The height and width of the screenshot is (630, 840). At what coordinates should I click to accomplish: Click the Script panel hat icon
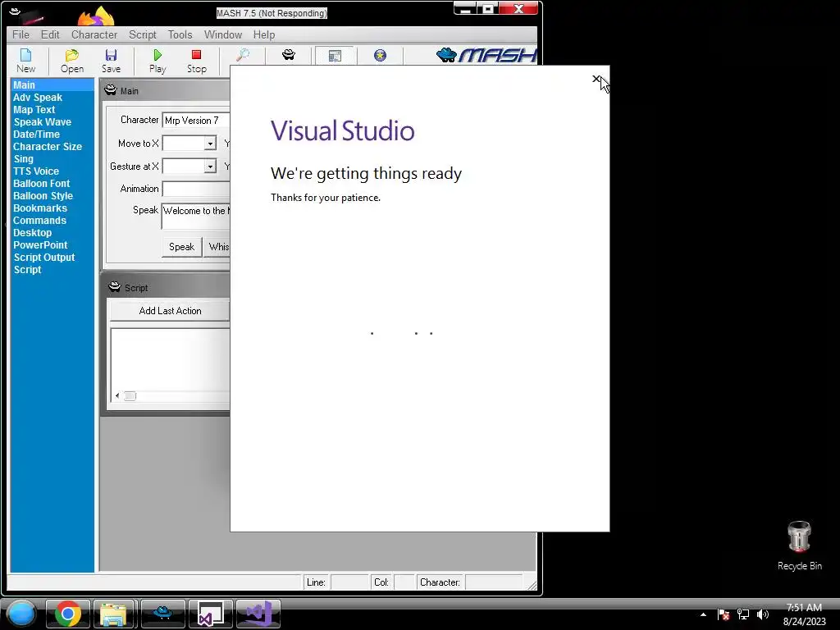pos(115,287)
